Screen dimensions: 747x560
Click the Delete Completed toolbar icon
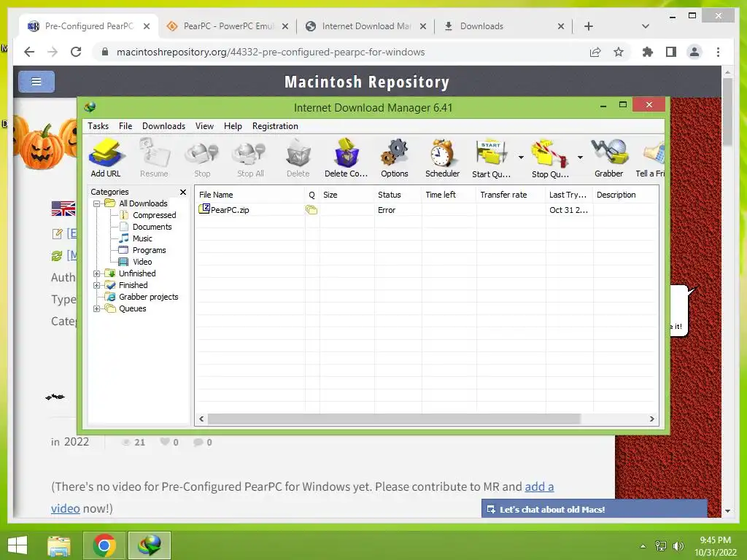pos(347,157)
